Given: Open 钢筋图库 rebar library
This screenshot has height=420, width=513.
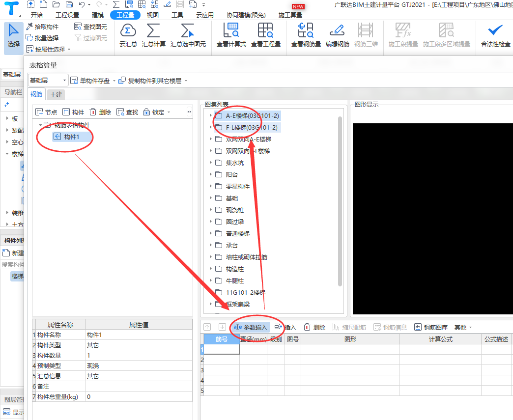Looking at the screenshot, I should 431,327.
